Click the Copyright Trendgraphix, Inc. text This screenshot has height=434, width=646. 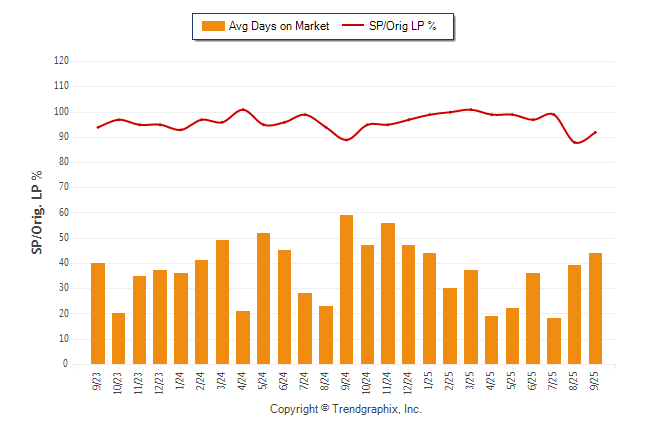click(345, 409)
